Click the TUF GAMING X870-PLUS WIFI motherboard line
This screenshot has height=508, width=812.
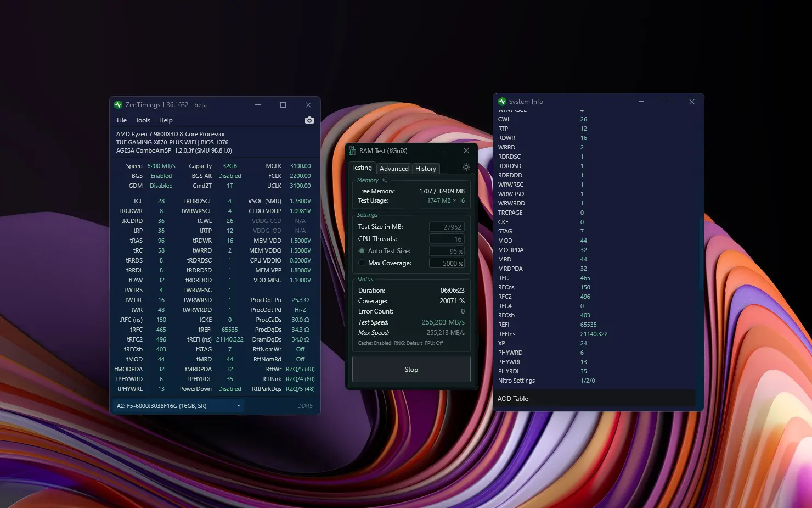172,142
